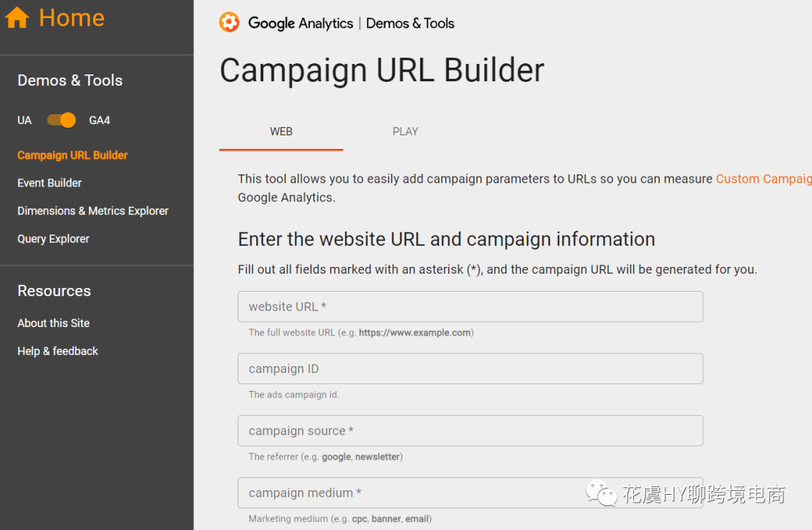Screen dimensions: 812x530
Task: Click into the campaign ID field
Action: tap(470, 369)
